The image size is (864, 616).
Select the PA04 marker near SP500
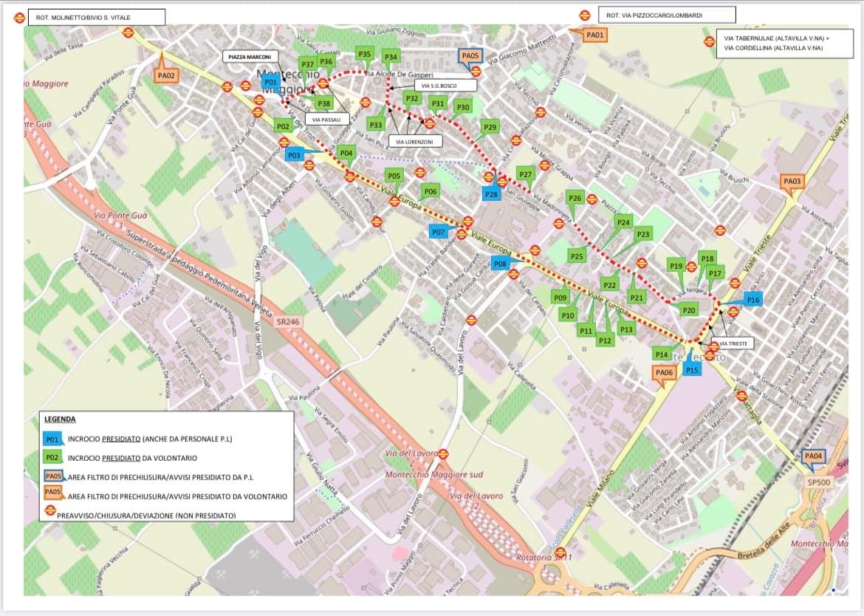(x=813, y=456)
